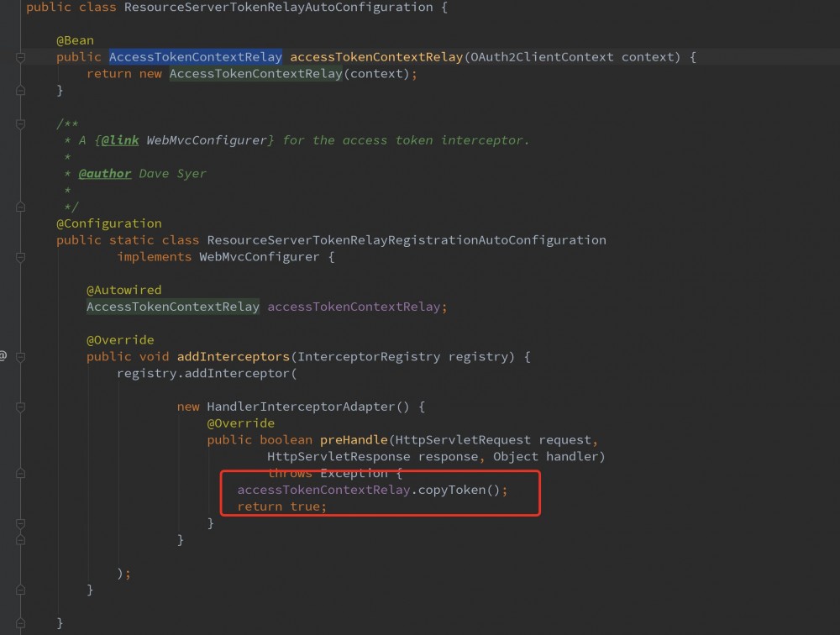Click the @Override annotation above preHandle
Screen dimensions: 840x635
pyautogui.click(x=241, y=422)
